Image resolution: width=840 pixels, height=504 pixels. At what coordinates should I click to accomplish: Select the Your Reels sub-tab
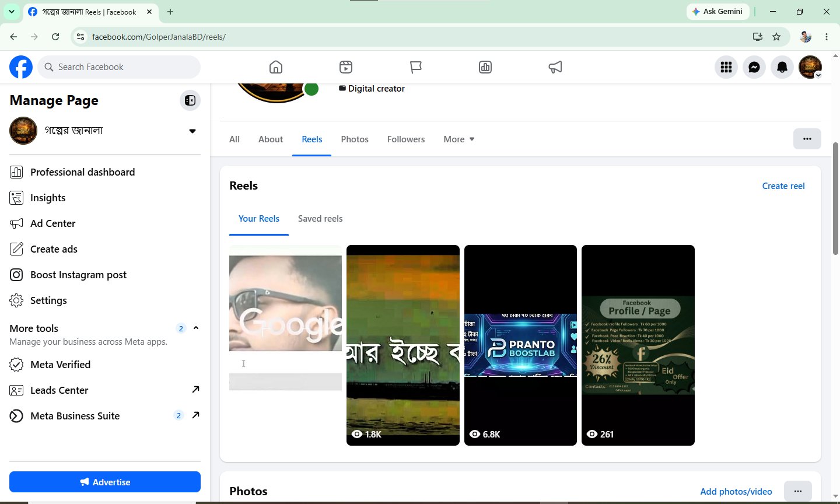click(259, 219)
